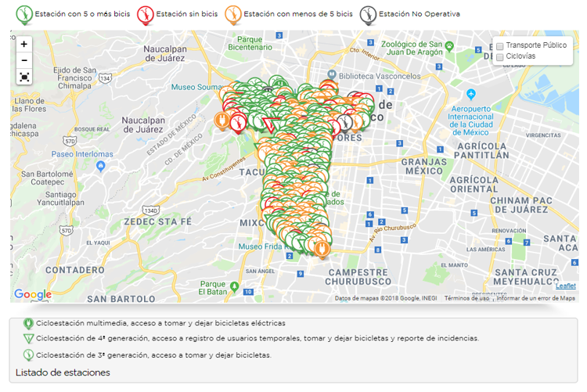Click metro line 9 badge near San Ángel
This screenshot has height=392, width=587.
tap(301, 274)
